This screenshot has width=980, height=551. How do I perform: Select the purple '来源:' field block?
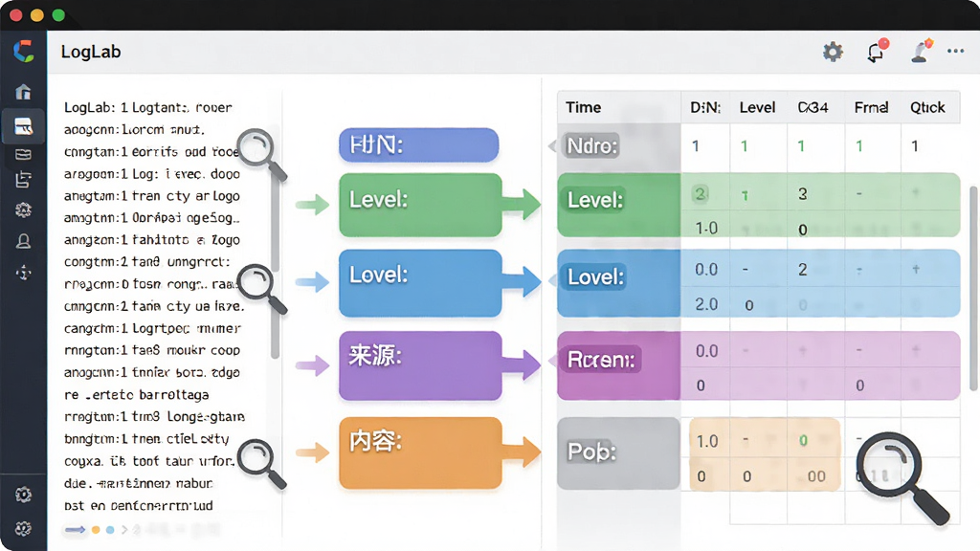pyautogui.click(x=420, y=365)
